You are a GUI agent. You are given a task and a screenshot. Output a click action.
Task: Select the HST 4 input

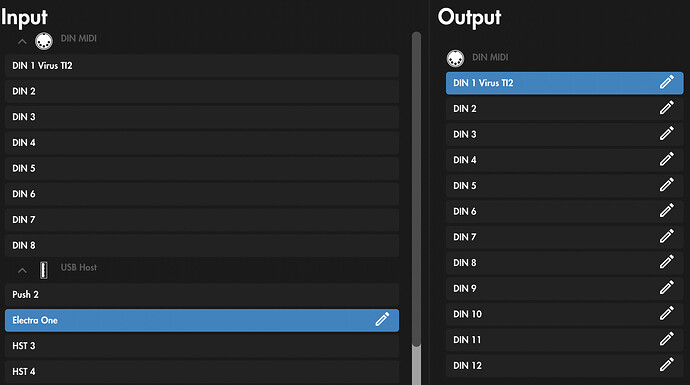click(x=202, y=372)
